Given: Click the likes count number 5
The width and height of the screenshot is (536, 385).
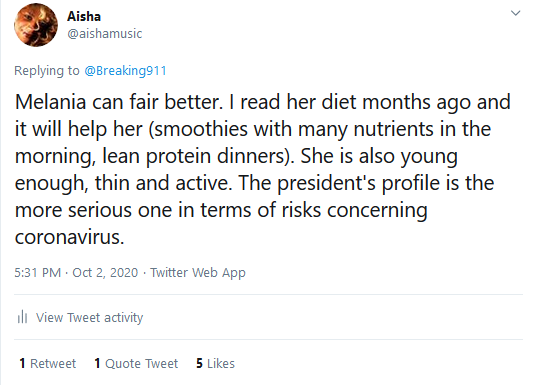Looking at the screenshot, I should coord(199,363).
